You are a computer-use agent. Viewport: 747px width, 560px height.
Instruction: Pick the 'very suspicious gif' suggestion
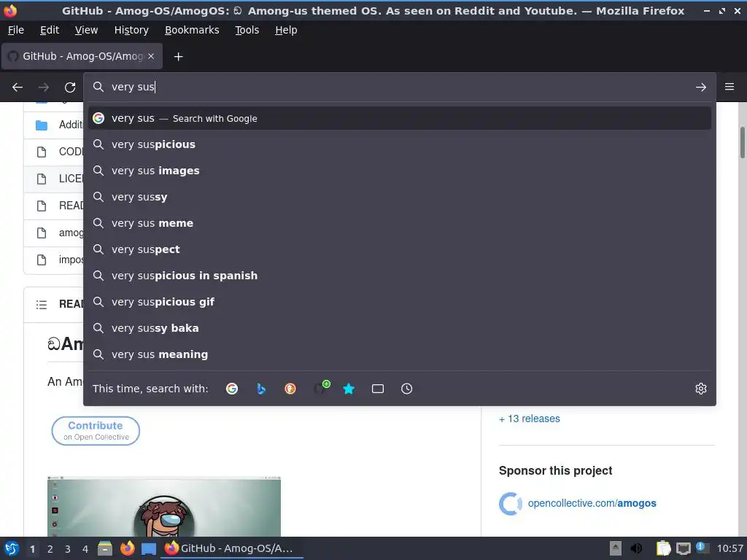point(399,301)
